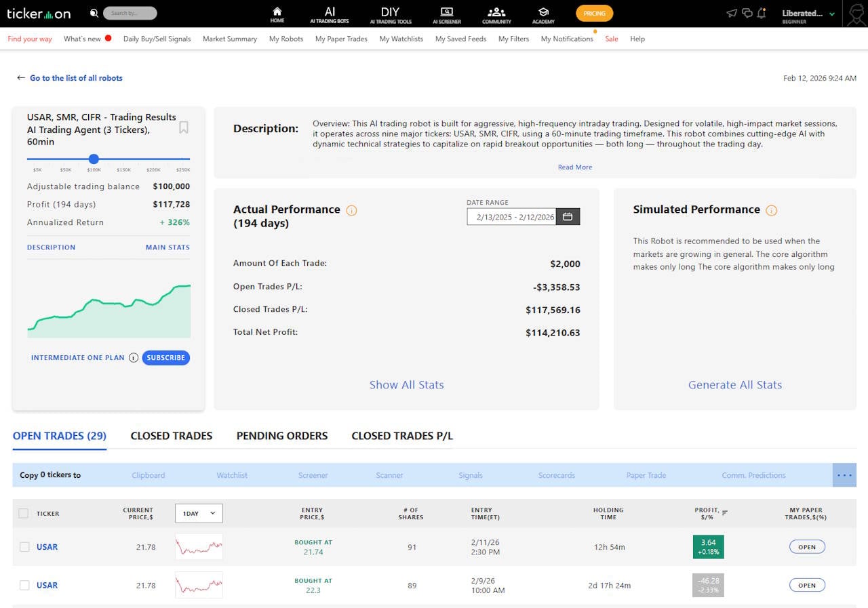868x608 pixels.
Task: Open the AI Screener icon
Action: pyautogui.click(x=446, y=14)
